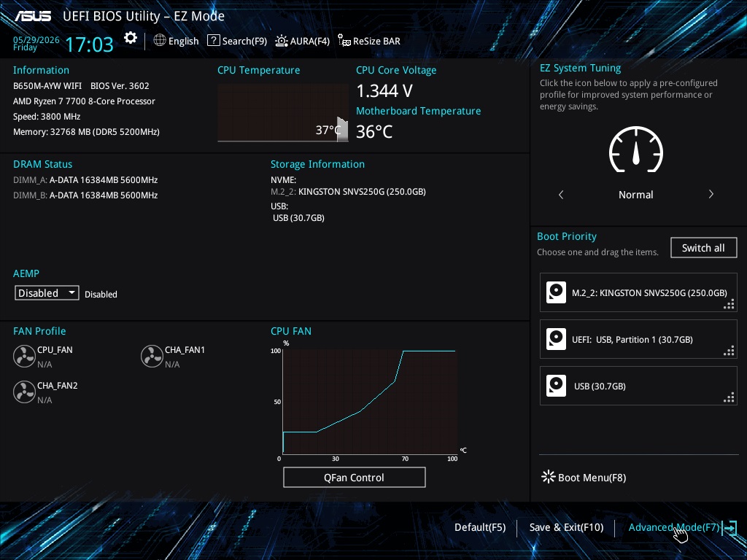Click the USB (30.7GB) boot disk icon

coord(556,386)
